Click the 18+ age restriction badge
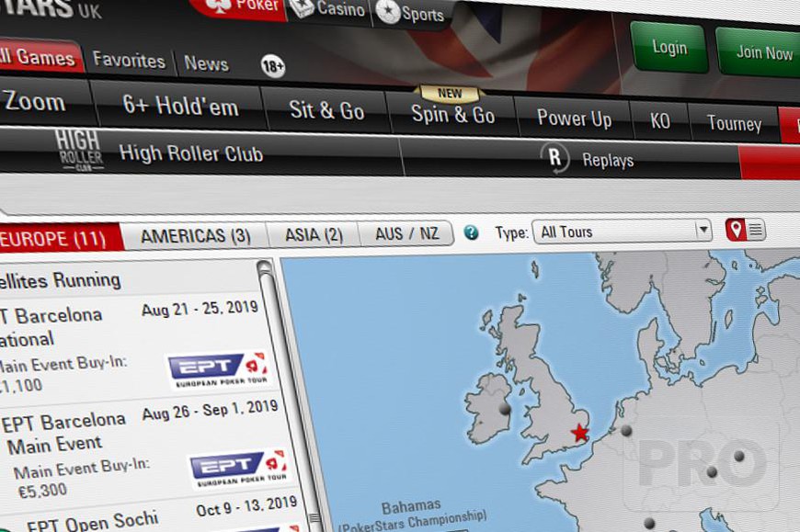Image resolution: width=800 pixels, height=532 pixels. pyautogui.click(x=273, y=66)
